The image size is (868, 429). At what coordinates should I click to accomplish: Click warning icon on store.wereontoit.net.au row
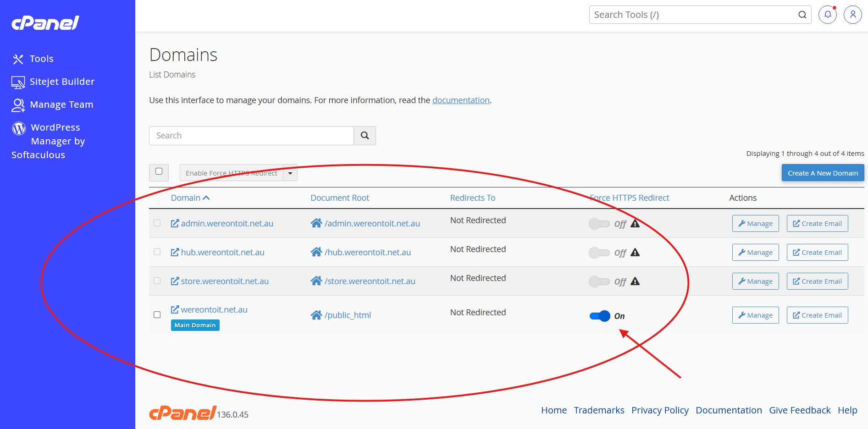pyautogui.click(x=635, y=281)
